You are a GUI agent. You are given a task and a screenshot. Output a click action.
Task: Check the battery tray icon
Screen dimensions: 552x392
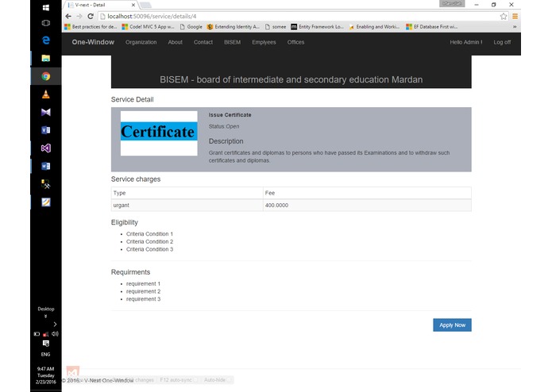pyautogui.click(x=37, y=334)
